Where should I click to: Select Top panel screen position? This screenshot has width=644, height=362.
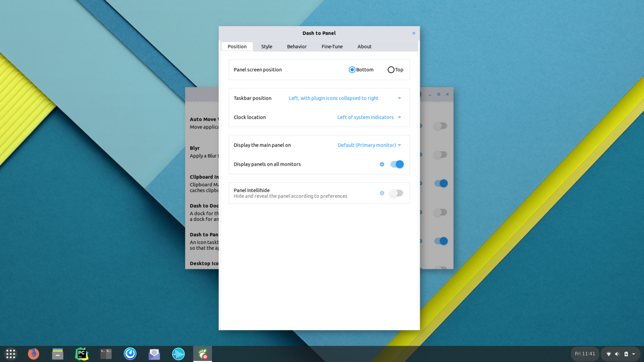pyautogui.click(x=395, y=70)
